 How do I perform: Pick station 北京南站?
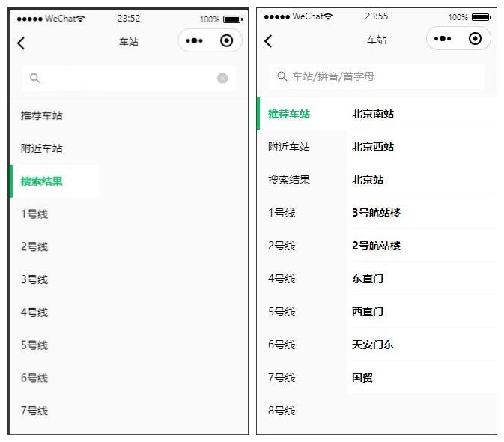[x=422, y=114]
